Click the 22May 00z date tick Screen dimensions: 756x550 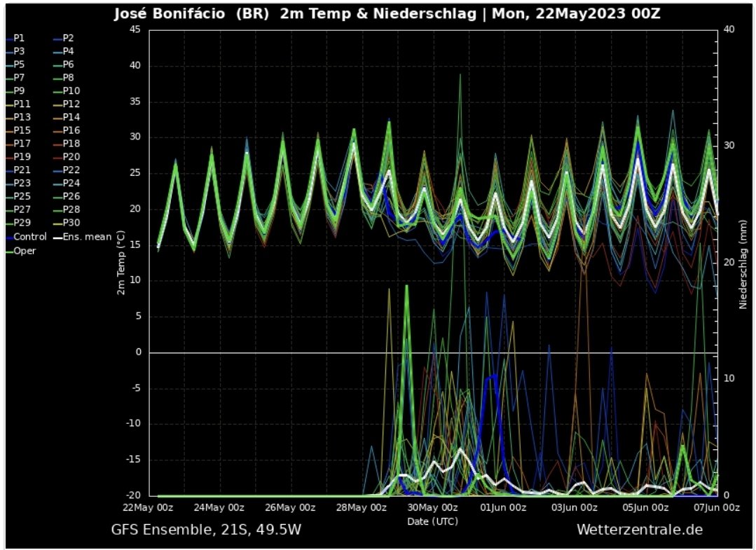click(x=149, y=508)
